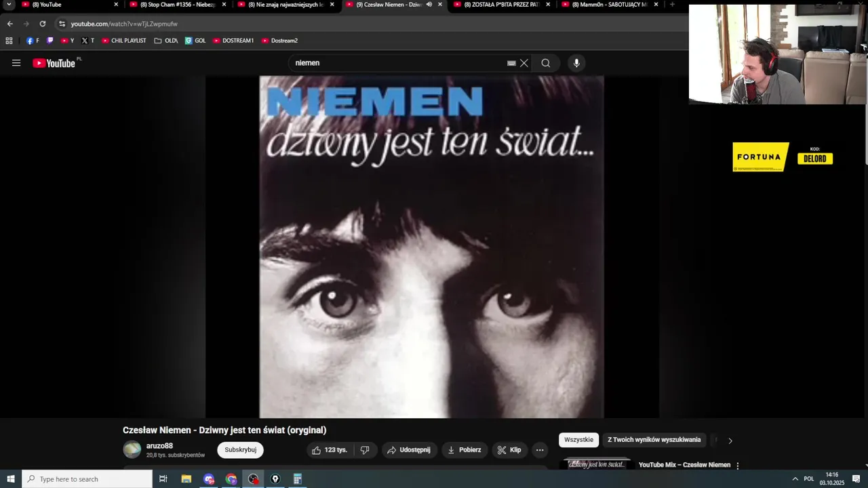Click the Windows 'Type here to search' box
Image resolution: width=868 pixels, height=488 pixels.
pyautogui.click(x=87, y=479)
